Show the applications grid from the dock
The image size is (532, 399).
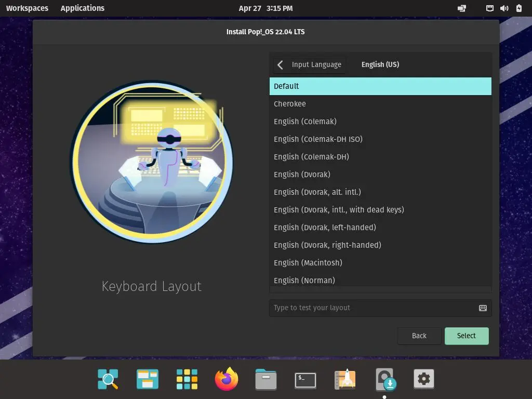(x=187, y=380)
